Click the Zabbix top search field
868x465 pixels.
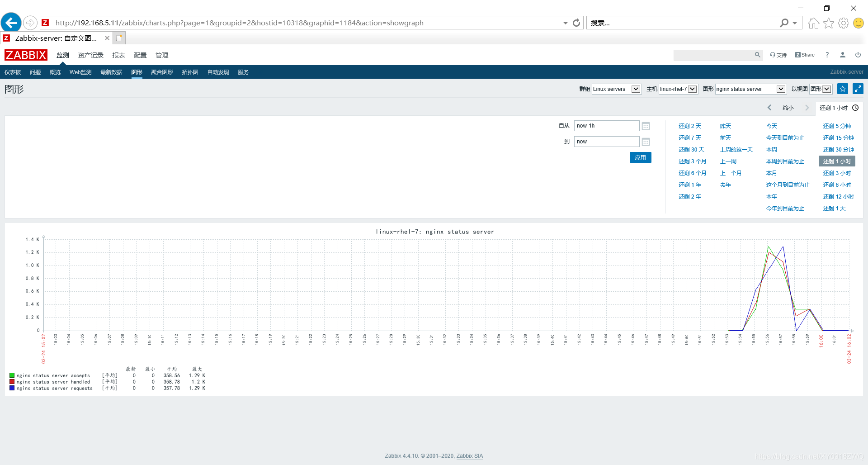tap(713, 55)
